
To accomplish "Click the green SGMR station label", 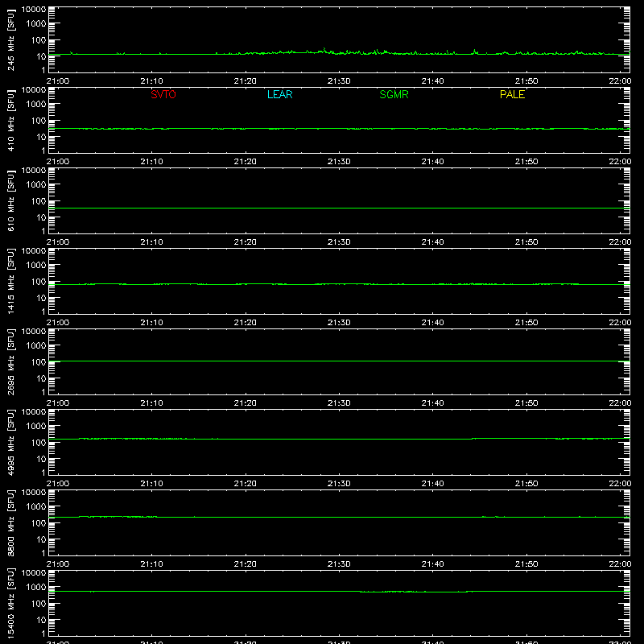I will (394, 94).
